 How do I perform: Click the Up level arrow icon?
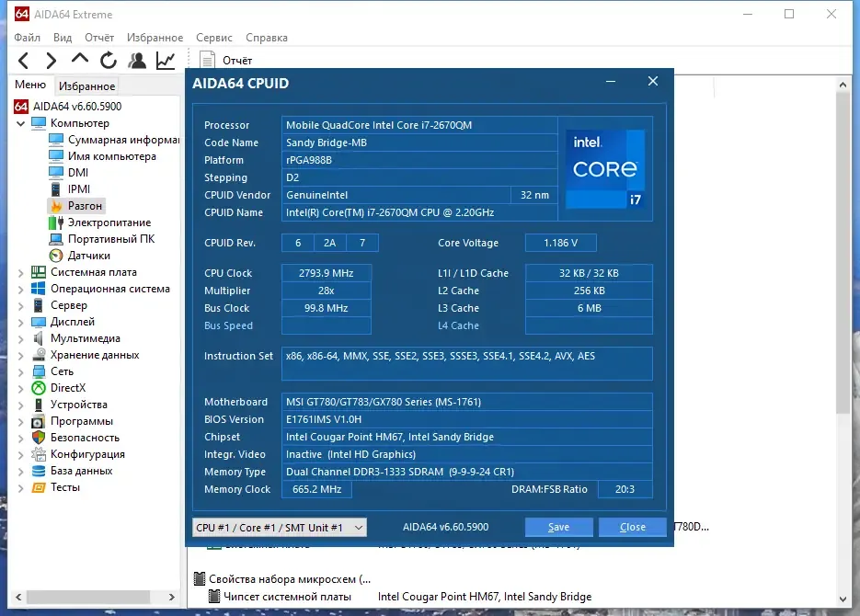click(x=79, y=59)
